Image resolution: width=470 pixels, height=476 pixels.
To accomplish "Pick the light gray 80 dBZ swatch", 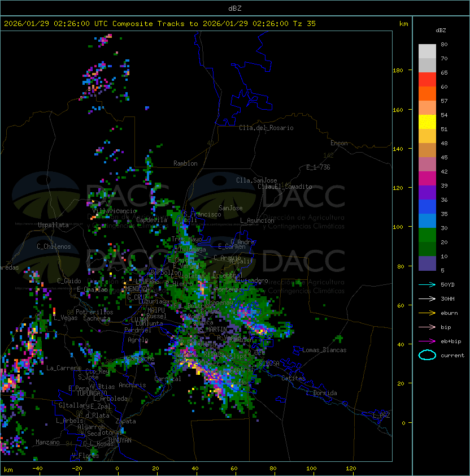I will 427,51.
